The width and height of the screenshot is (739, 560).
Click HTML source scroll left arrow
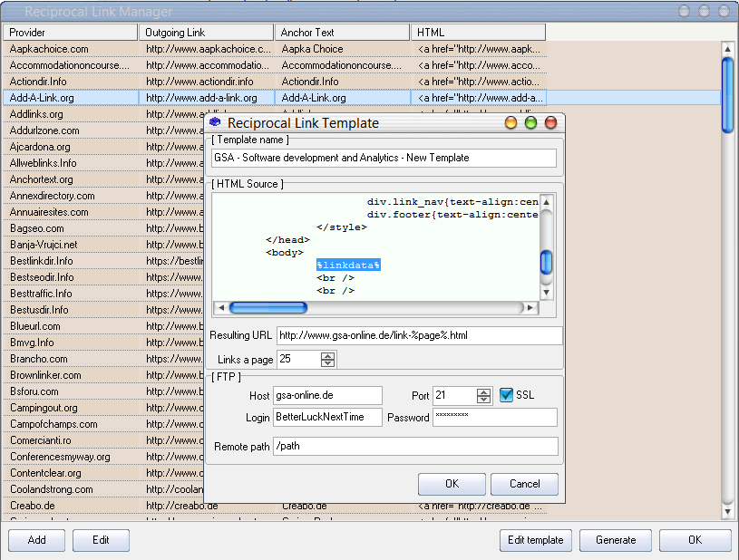(x=220, y=307)
